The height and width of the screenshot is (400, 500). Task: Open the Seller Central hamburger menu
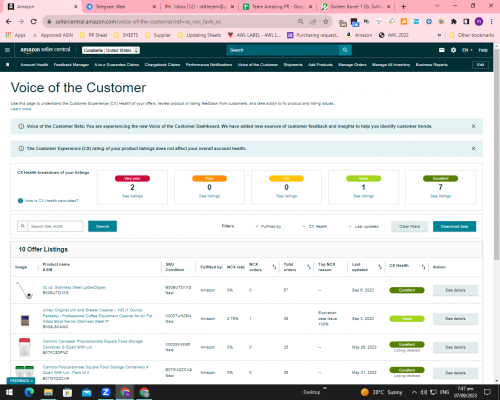click(7, 50)
